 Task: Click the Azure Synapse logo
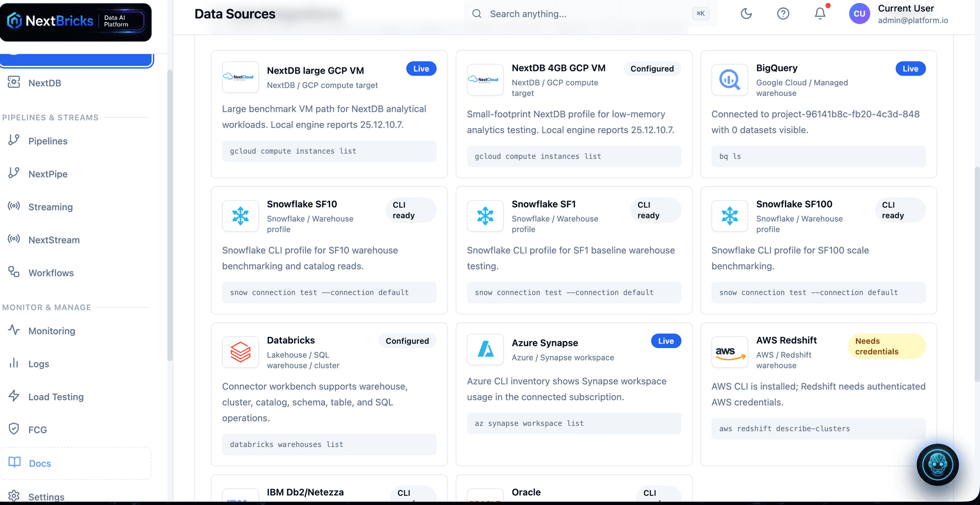tap(485, 350)
